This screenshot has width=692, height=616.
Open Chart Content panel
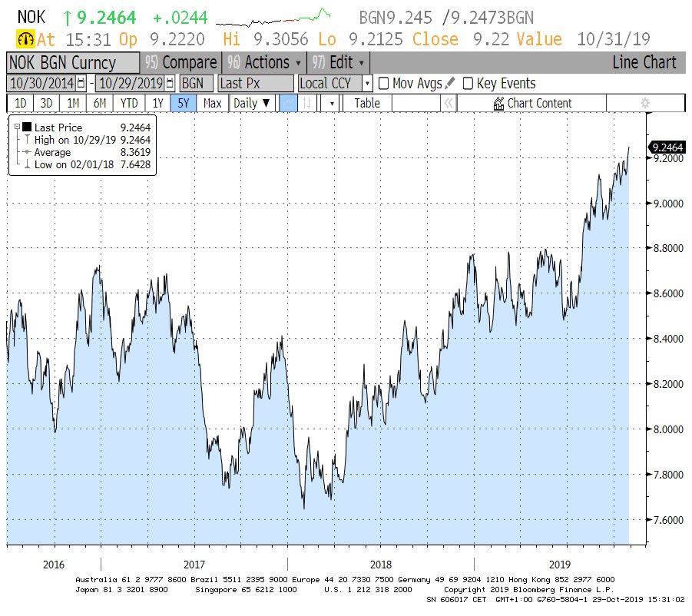(x=532, y=103)
